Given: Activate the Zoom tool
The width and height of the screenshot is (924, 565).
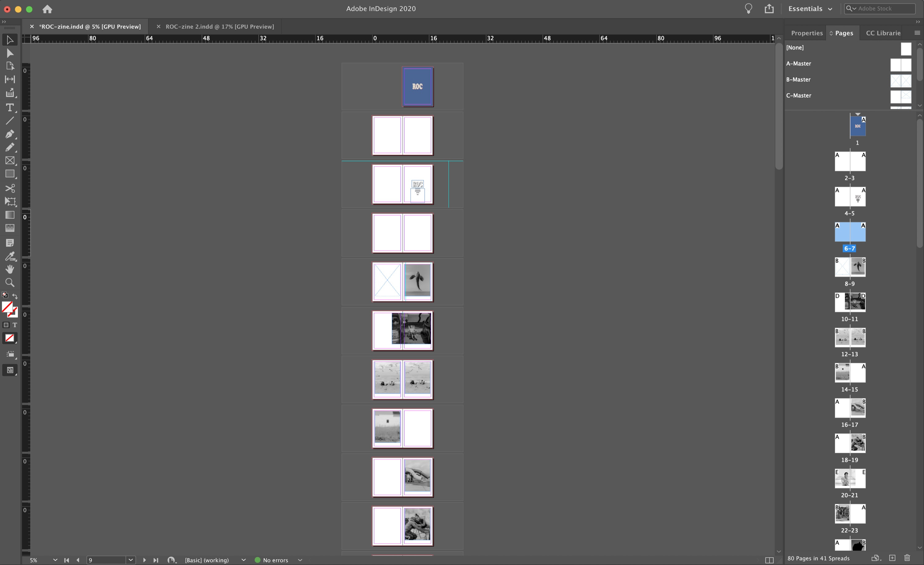Looking at the screenshot, I should pyautogui.click(x=10, y=282).
